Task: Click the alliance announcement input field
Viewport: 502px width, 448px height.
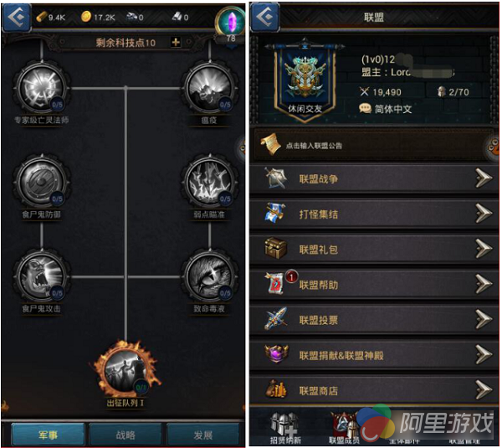Action: coord(374,146)
